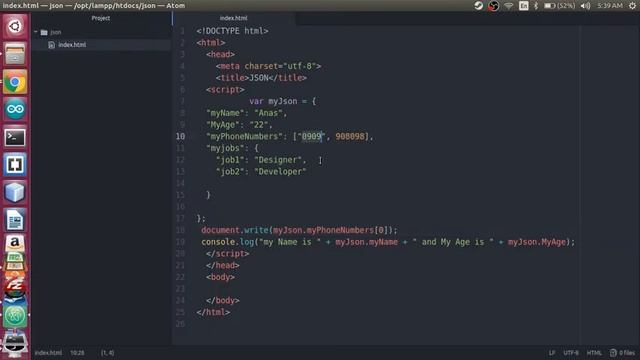
Task: Open the system gear session menu
Action: click(633, 6)
